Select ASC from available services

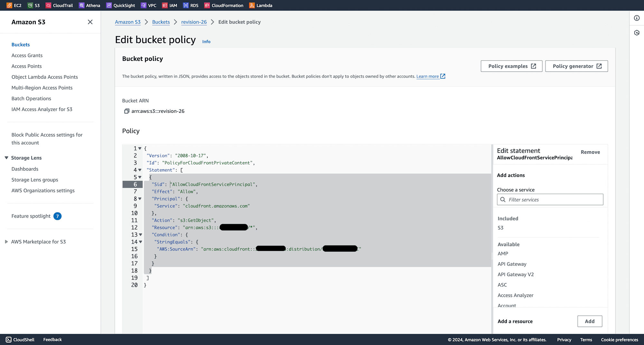[x=502, y=285]
